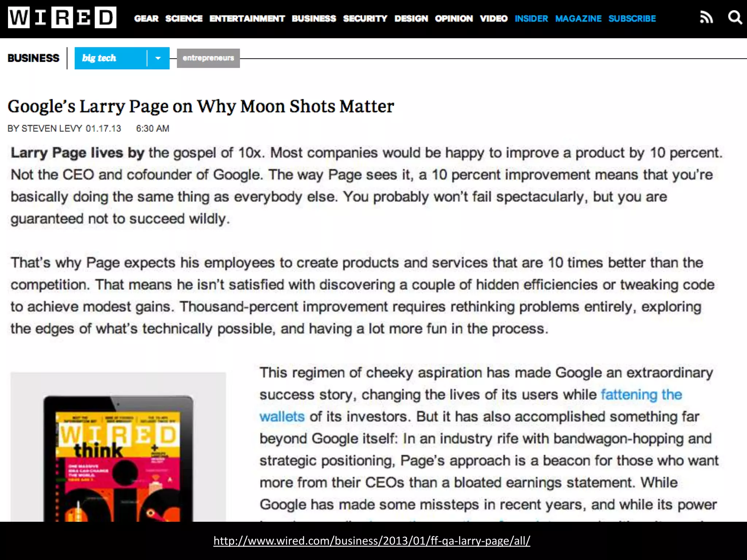747x560 pixels.
Task: Open the DESIGN section
Action: click(x=411, y=19)
